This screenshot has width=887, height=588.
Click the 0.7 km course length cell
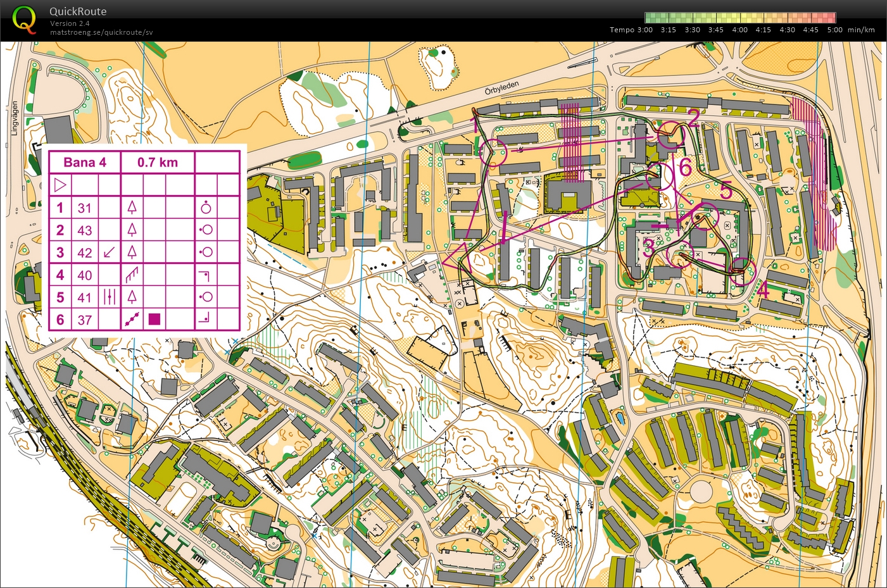(x=158, y=163)
